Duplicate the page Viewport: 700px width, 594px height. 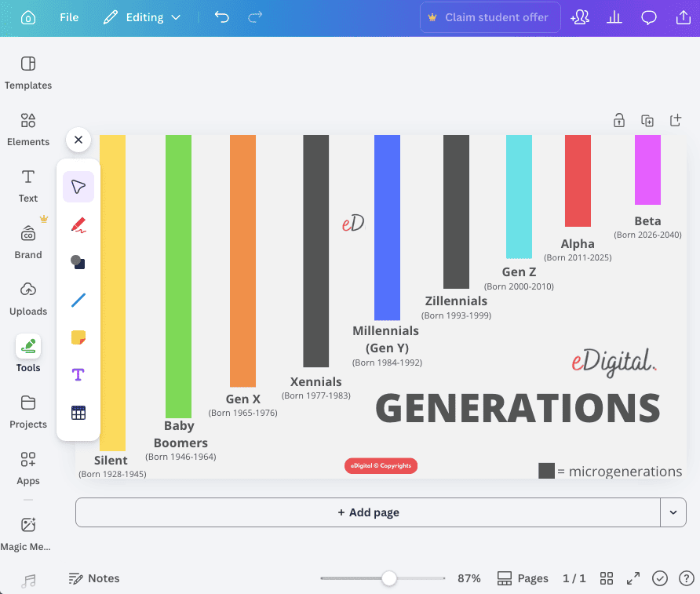pos(647,121)
